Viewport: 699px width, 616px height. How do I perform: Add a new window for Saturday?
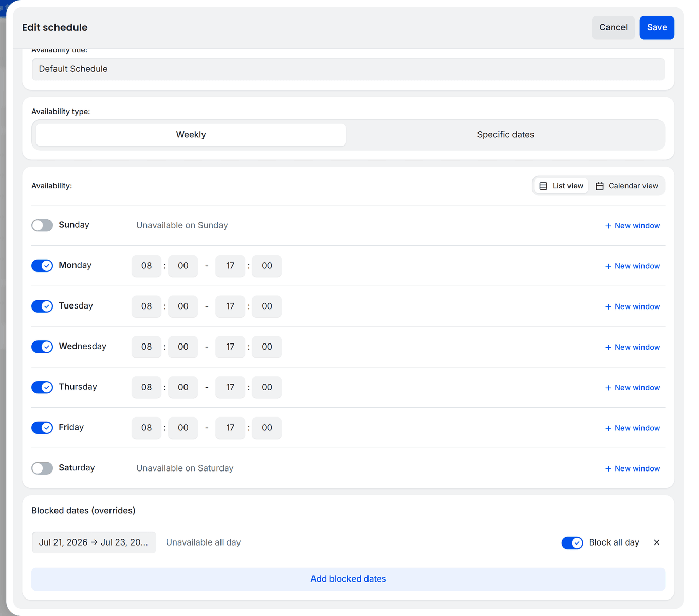(633, 469)
